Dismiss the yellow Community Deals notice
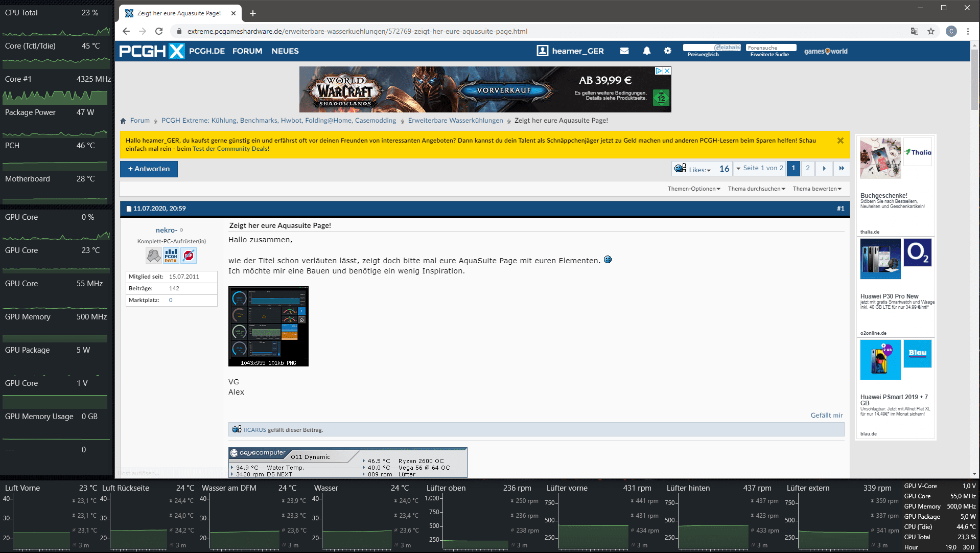980x553 pixels. coord(840,141)
